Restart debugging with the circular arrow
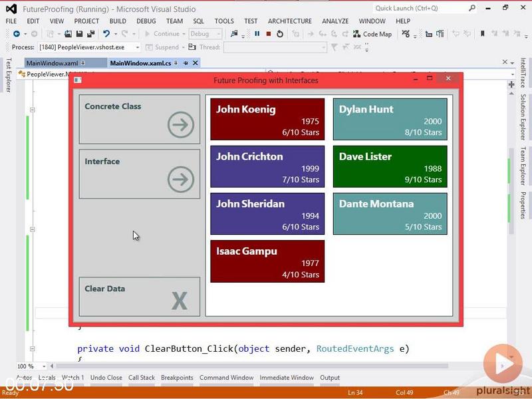Image resolution: width=532 pixels, height=399 pixels. point(280,34)
